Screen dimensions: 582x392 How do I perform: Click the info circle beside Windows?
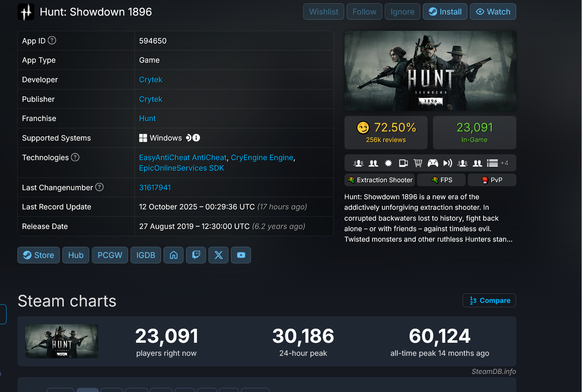tap(196, 138)
